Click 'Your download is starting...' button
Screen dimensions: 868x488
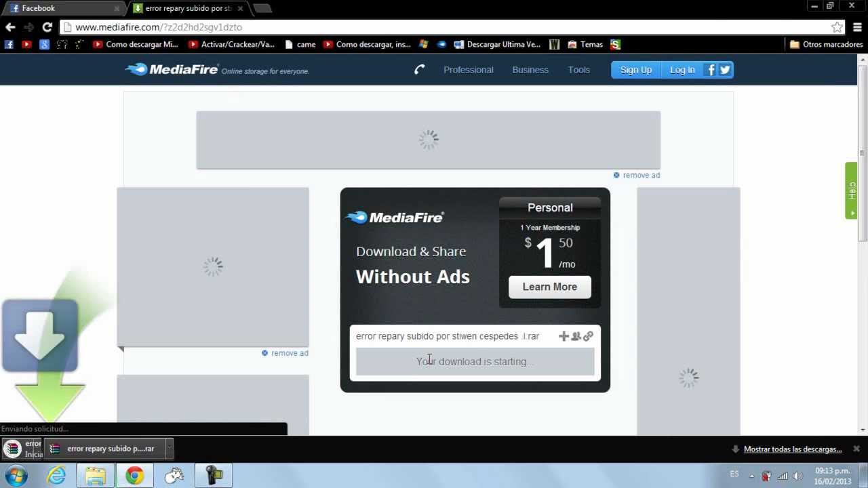coord(475,361)
